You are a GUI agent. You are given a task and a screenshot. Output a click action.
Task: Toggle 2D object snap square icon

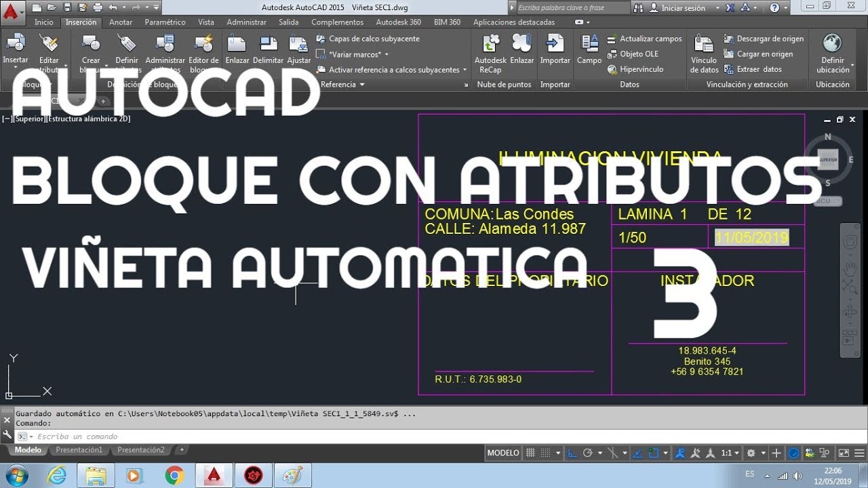(x=654, y=453)
